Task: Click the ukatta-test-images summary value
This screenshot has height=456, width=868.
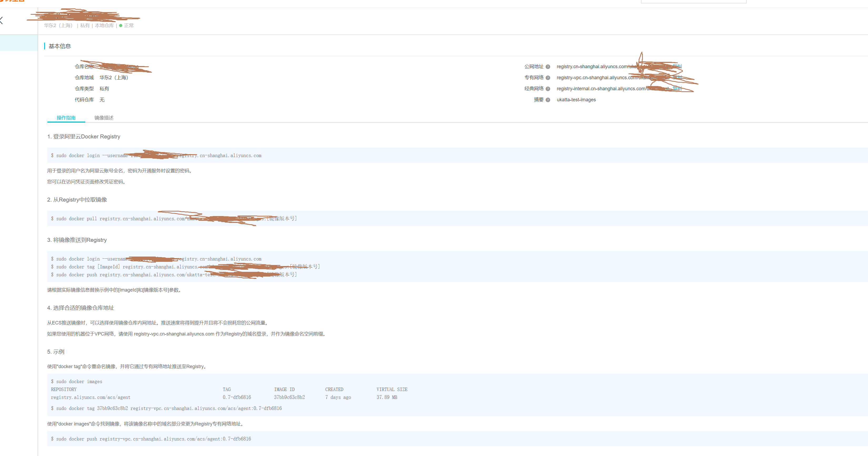Action: (x=576, y=100)
